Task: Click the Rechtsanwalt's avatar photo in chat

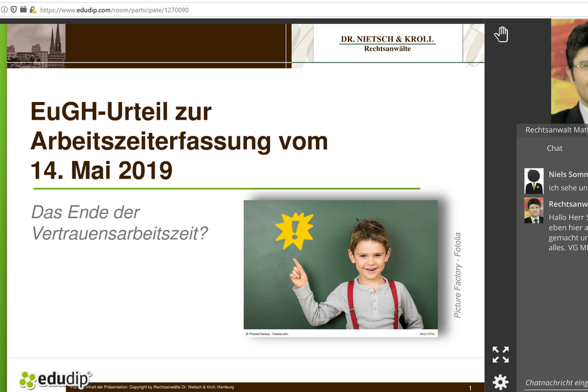Action: [534, 211]
